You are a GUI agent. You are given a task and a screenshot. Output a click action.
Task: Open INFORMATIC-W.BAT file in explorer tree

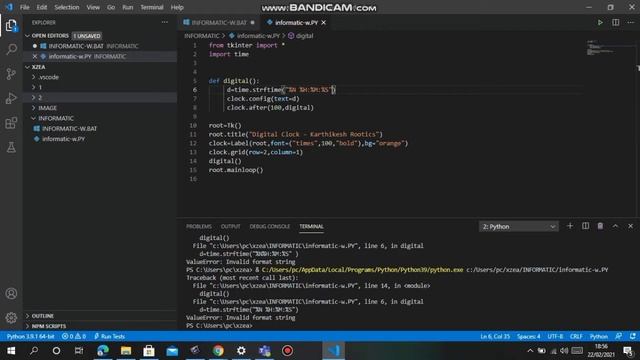pos(69,129)
